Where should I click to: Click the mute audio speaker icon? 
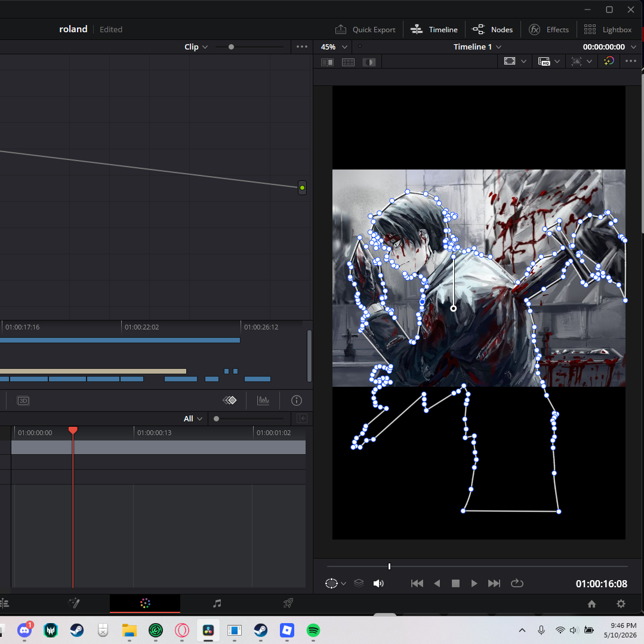coord(378,583)
